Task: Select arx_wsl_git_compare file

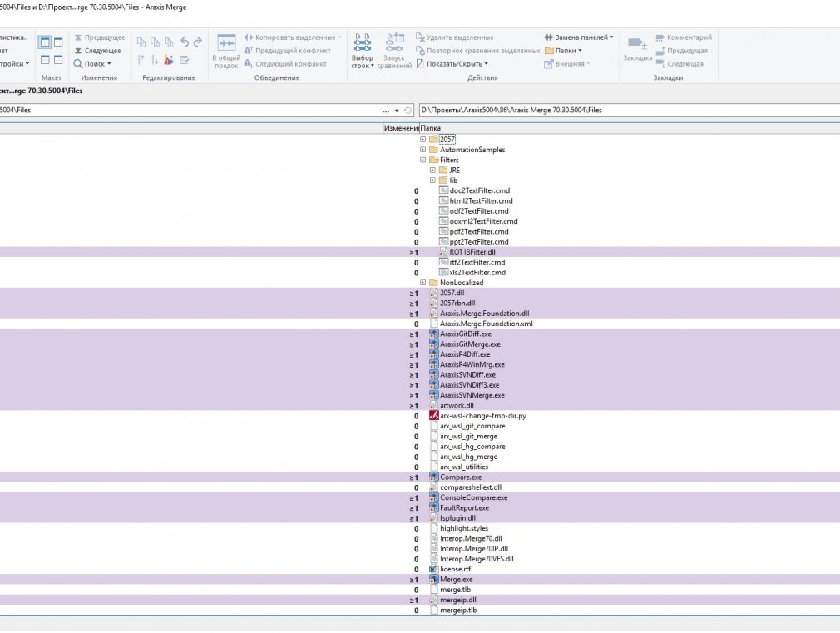Action: coord(472,426)
